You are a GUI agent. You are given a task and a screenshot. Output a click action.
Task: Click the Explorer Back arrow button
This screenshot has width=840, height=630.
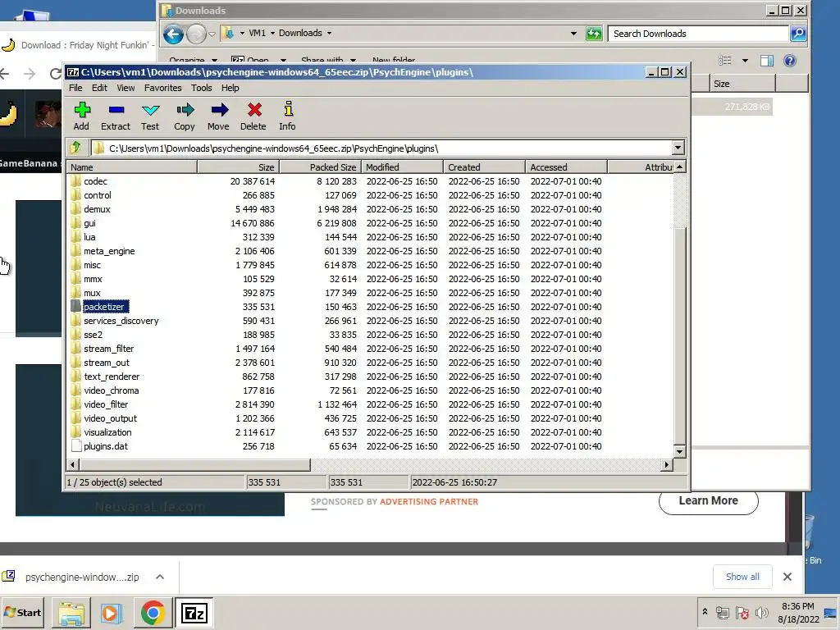173,34
